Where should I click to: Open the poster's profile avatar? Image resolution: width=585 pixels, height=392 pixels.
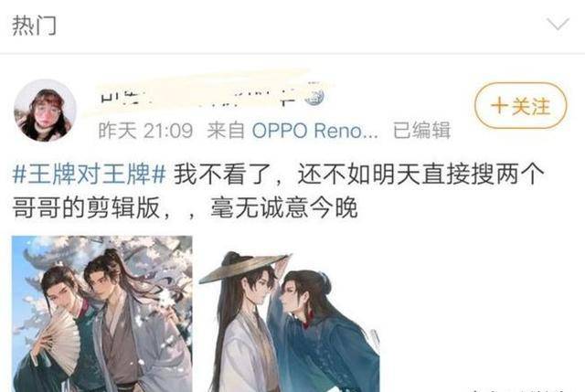pyautogui.click(x=45, y=111)
